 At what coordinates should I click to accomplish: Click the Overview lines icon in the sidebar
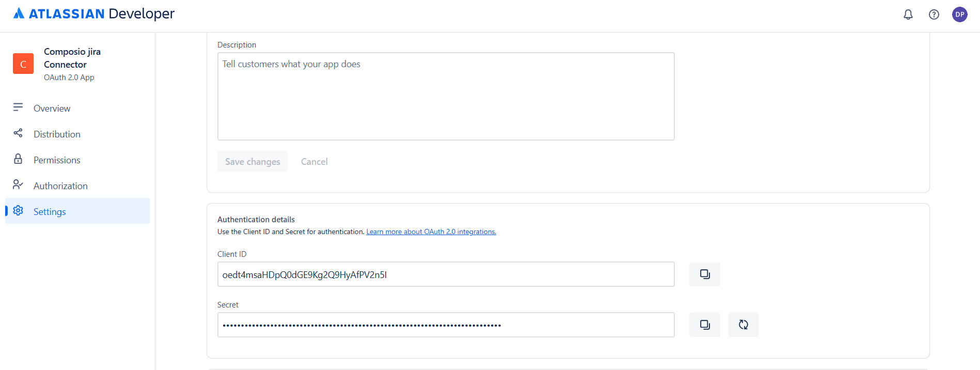pyautogui.click(x=18, y=107)
